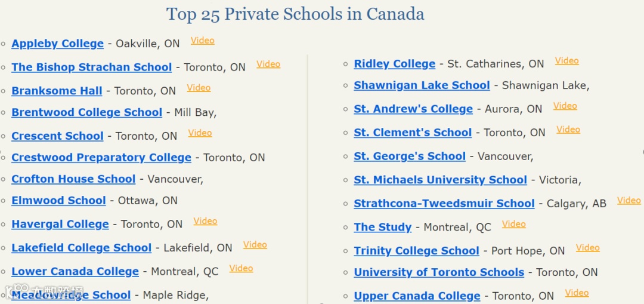Viewport: 644px width, 304px height.
Task: Visit the Shawnigan Lake School page
Action: 422,85
